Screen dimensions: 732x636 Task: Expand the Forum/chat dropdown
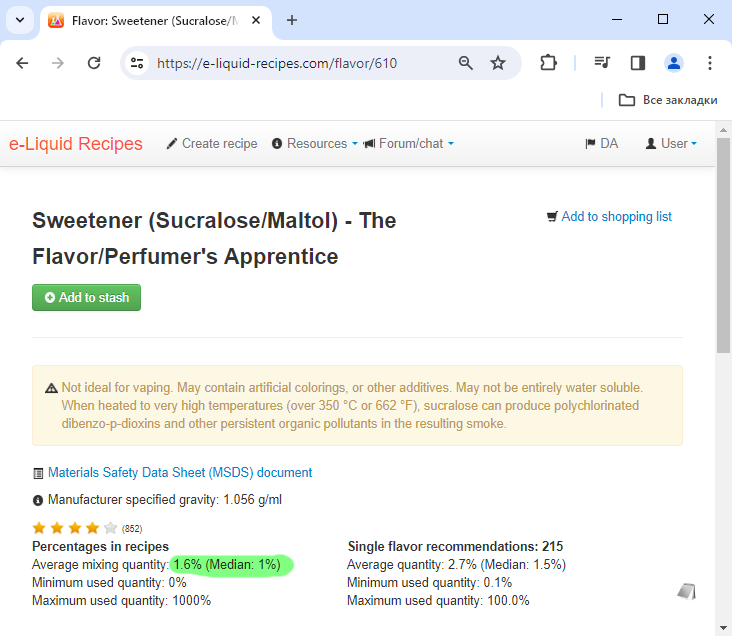pos(408,143)
